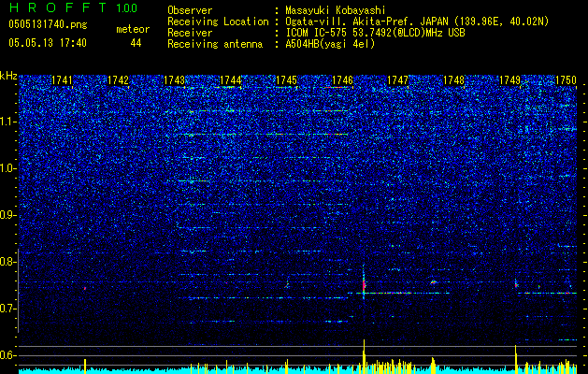This screenshot has width=588, height=374.
Task: Click the HROFFT title text
Action: [x=60, y=7]
